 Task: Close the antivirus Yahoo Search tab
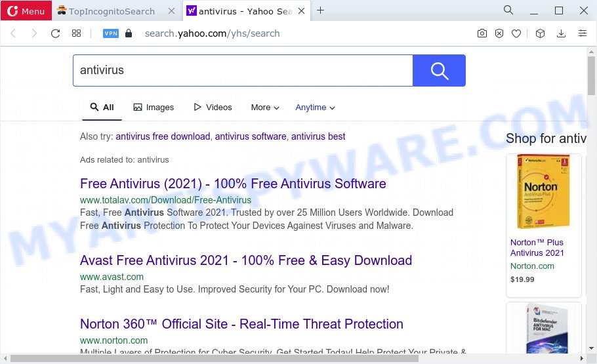click(301, 11)
